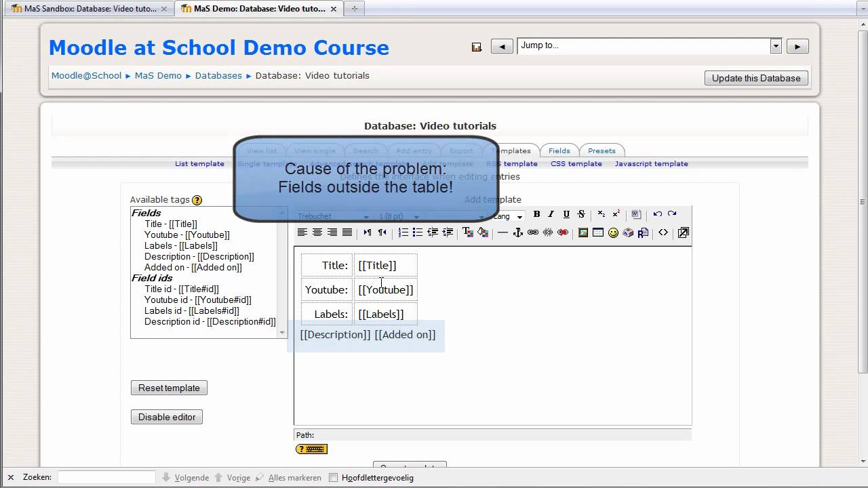Open a new browser tab
868x488 pixels.
(354, 9)
